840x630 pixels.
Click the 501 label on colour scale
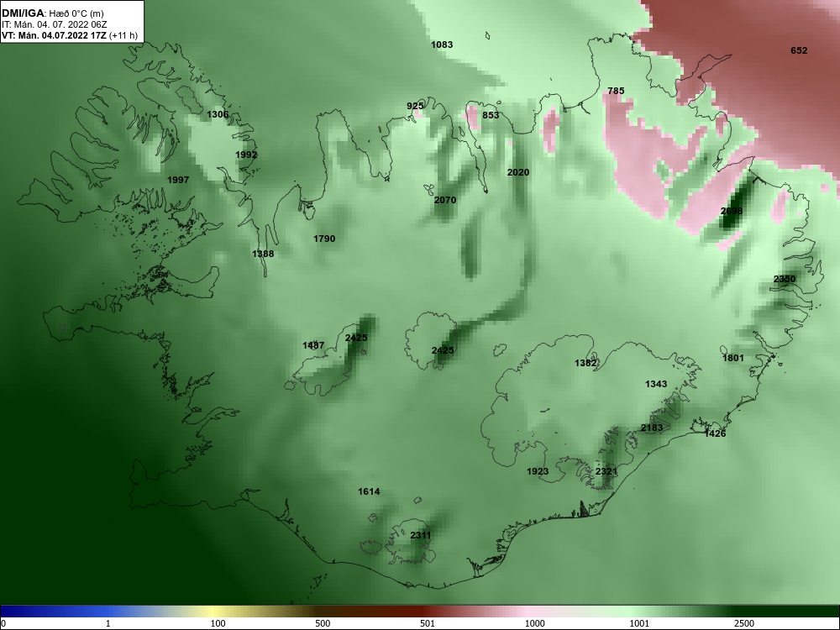[x=428, y=623]
